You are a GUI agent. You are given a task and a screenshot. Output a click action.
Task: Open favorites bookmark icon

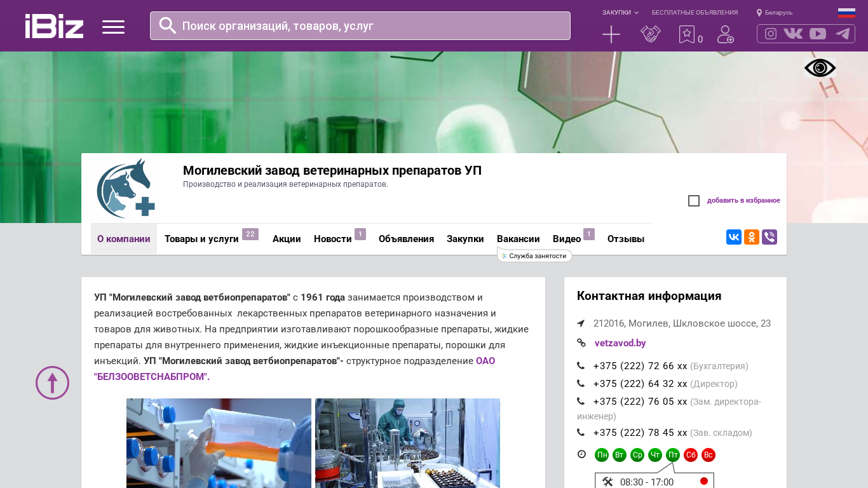click(687, 34)
